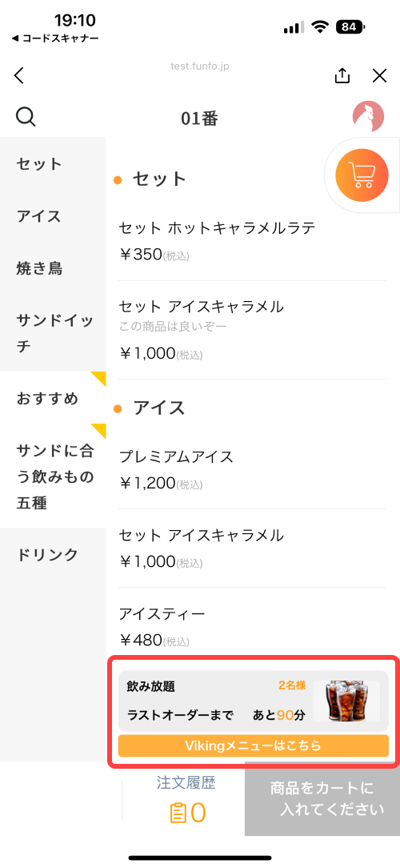Tap 商品をカートに入れてください button
Screen dimensions: 400x868
pos(322,799)
